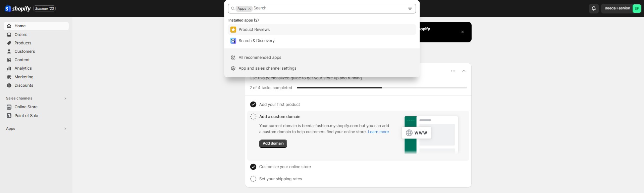Click the Add domain button
The height and width of the screenshot is (193, 644).
pos(273,144)
